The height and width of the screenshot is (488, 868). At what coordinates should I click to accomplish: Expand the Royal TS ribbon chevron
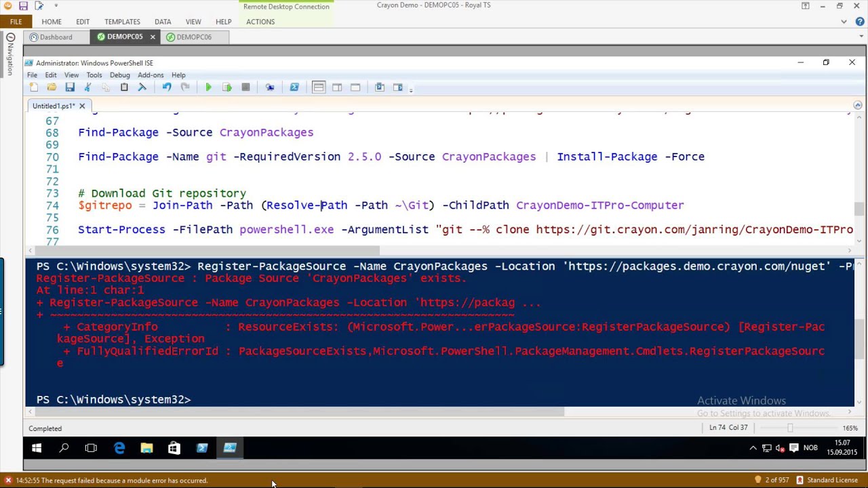point(844,22)
